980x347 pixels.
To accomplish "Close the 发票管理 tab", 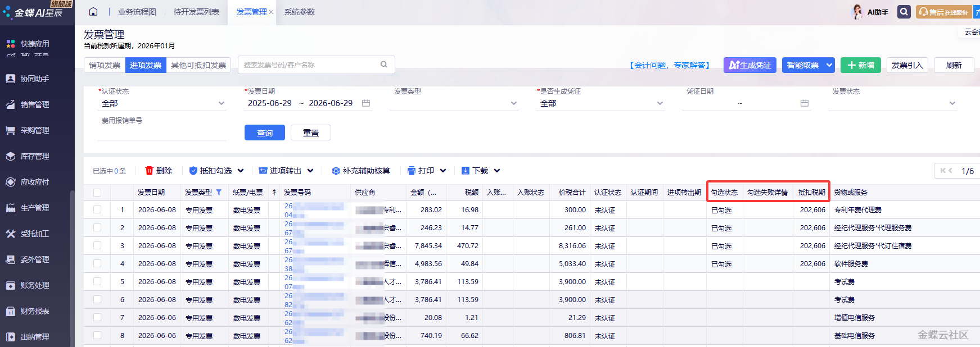I will [271, 12].
